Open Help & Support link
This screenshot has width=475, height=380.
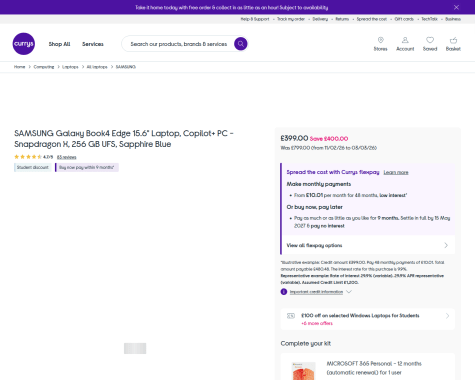click(255, 19)
